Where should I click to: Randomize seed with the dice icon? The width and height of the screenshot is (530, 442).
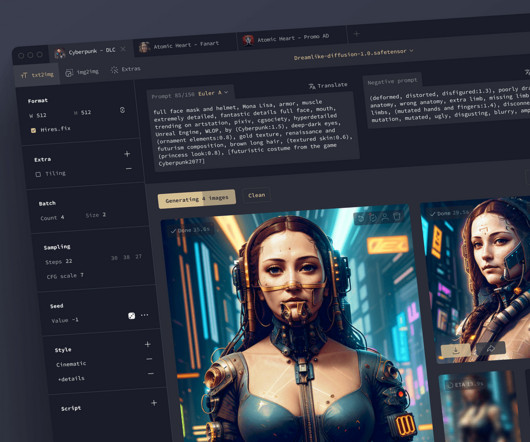pyautogui.click(x=131, y=316)
